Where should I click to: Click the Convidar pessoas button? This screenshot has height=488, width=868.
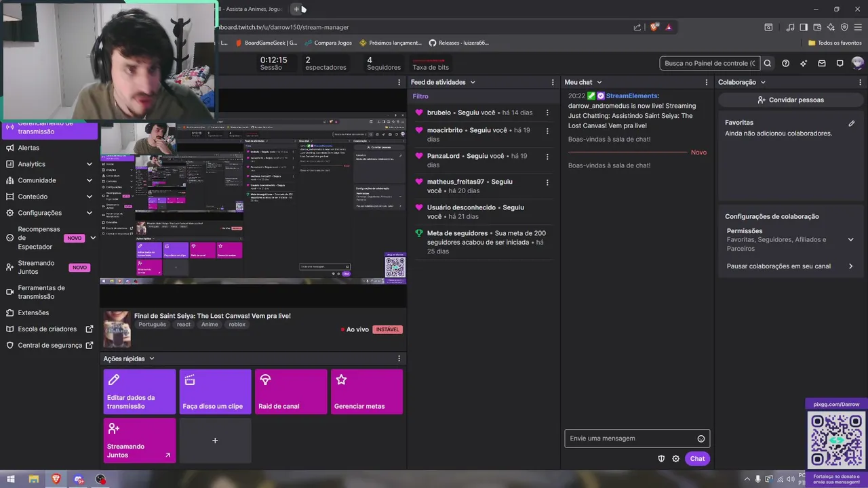click(791, 100)
